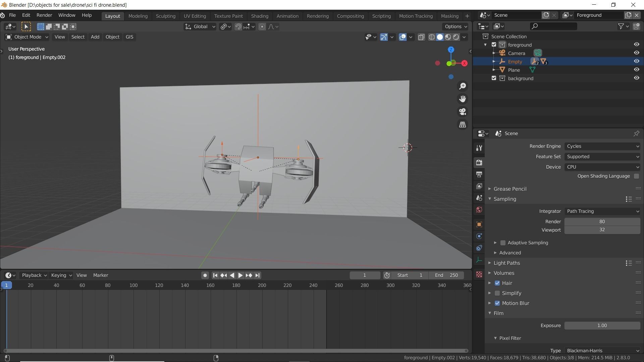Switch to the Shading workspace tab

tap(259, 16)
